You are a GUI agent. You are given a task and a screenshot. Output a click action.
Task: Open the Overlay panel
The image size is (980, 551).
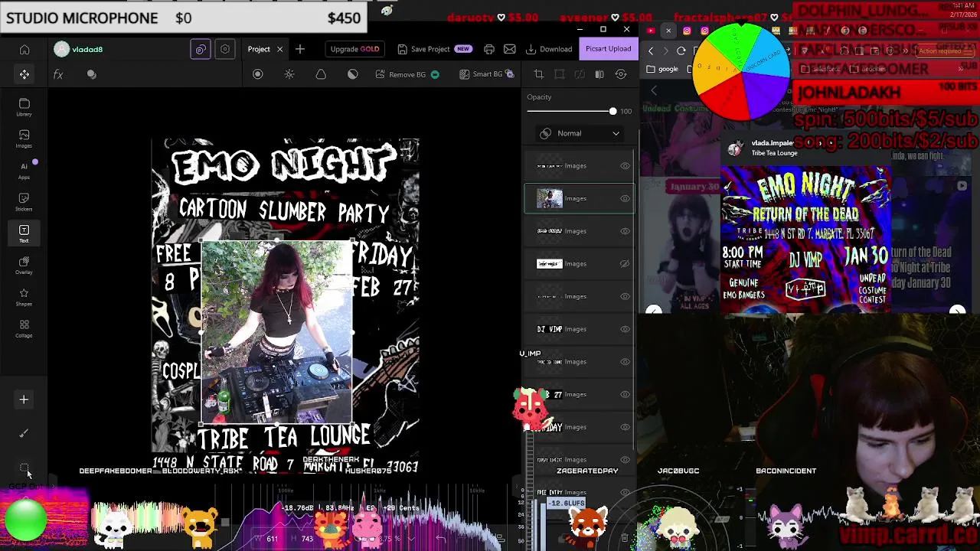click(x=24, y=266)
